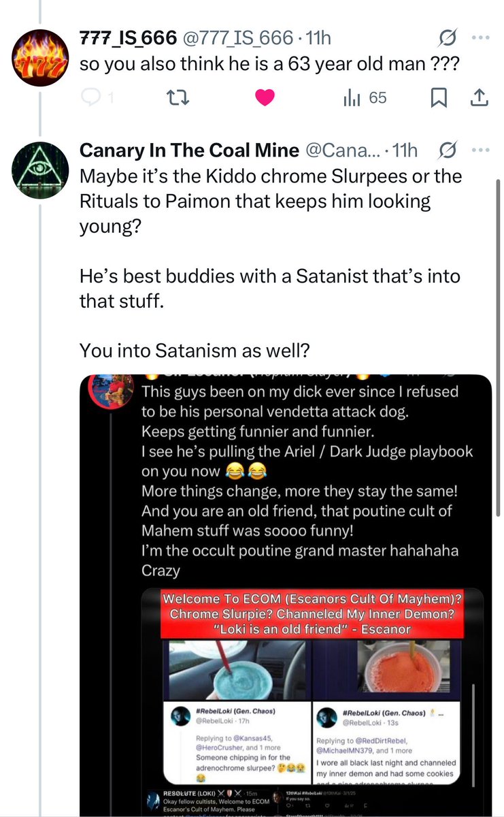This screenshot has width=504, height=817.
Task: Open Grok icon on Canary tweet
Action: 448,150
